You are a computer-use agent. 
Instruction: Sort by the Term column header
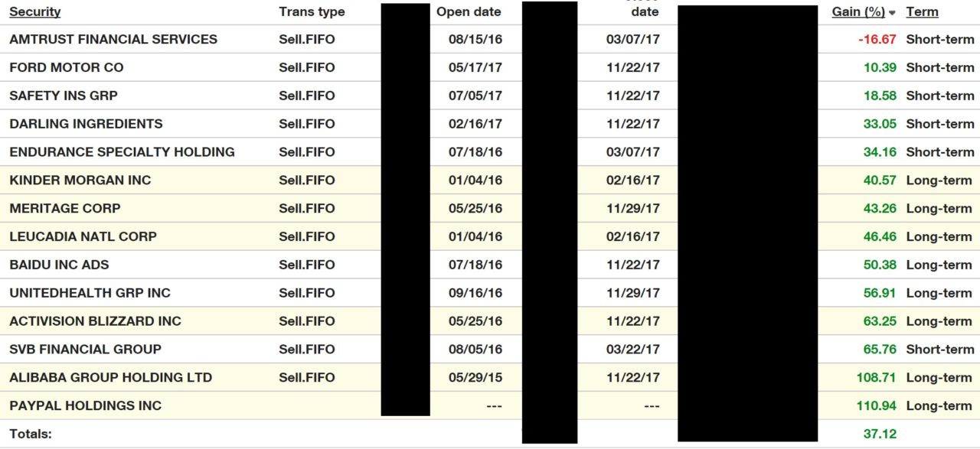coord(922,12)
